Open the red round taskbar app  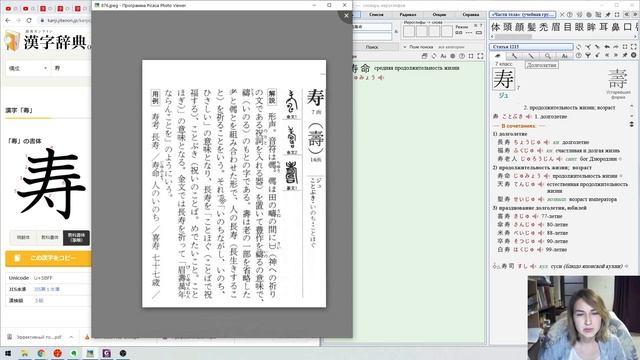tap(58, 353)
